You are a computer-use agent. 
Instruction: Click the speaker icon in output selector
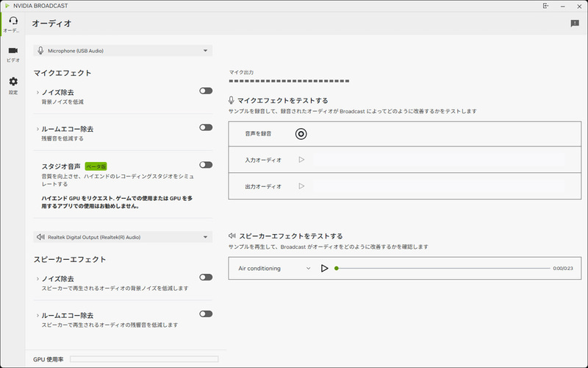[40, 237]
